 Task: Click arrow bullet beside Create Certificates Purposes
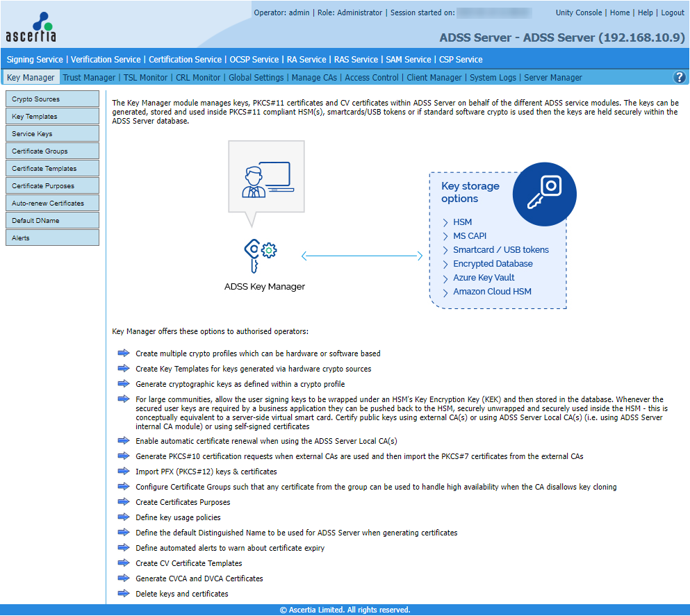coord(124,501)
